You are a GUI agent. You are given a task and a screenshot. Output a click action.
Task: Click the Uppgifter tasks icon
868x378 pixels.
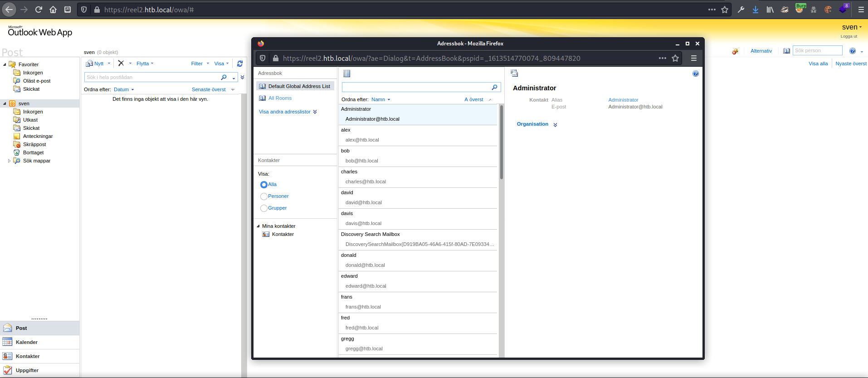pyautogui.click(x=8, y=370)
